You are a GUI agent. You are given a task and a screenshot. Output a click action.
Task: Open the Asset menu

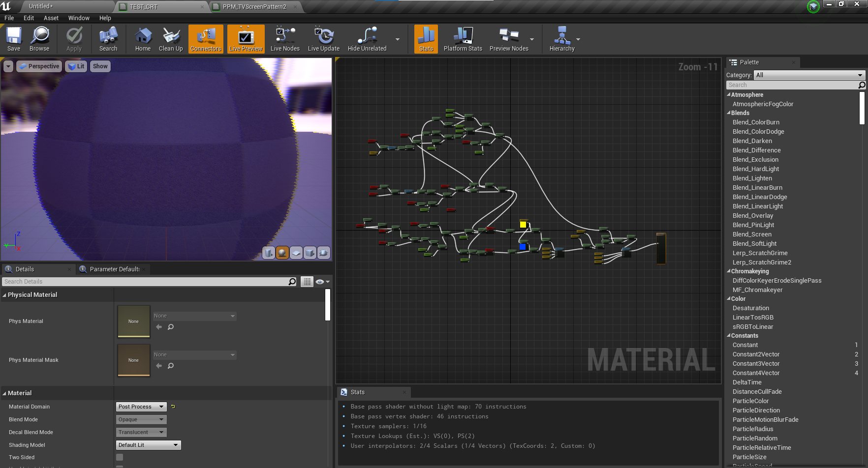click(x=51, y=18)
